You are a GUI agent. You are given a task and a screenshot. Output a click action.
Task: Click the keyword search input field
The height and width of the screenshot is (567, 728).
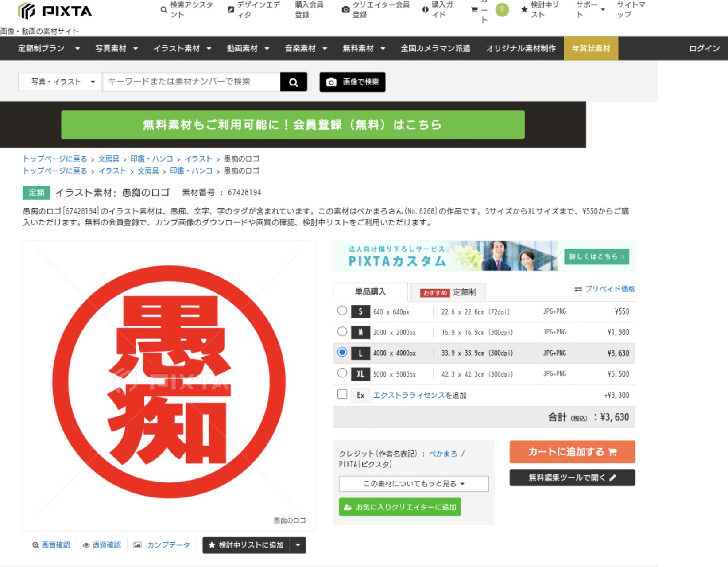coord(191,82)
